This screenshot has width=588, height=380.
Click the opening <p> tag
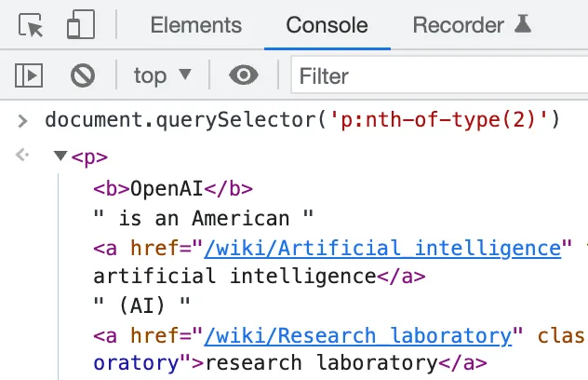point(89,157)
